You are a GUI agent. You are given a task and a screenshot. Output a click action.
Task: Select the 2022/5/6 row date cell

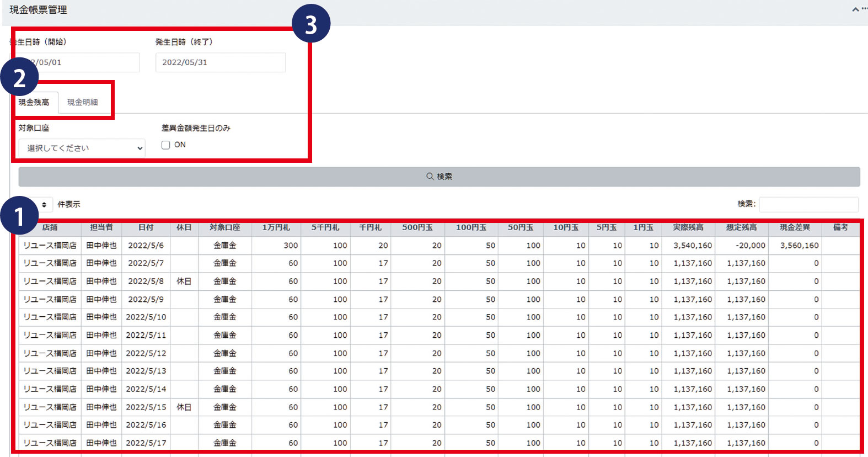coord(146,246)
